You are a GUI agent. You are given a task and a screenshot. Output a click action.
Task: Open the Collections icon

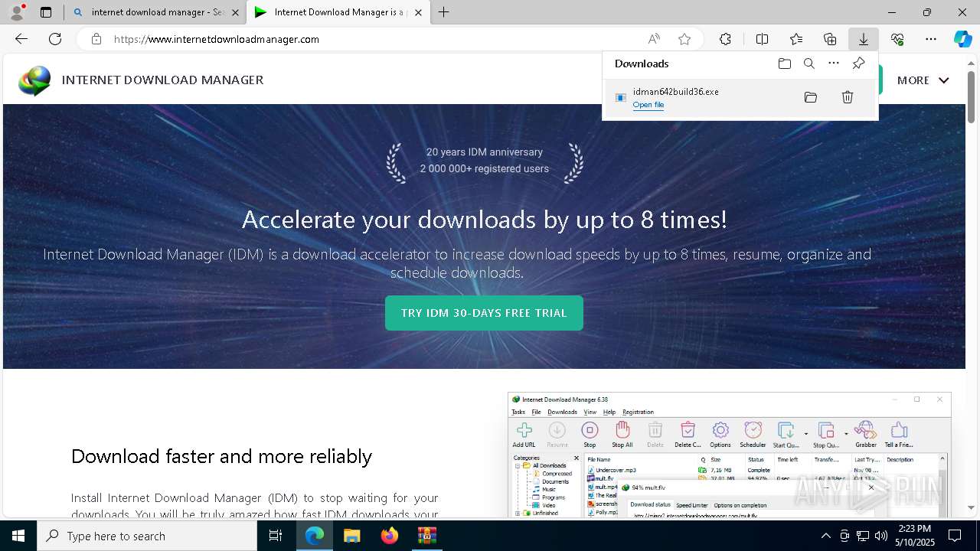click(x=830, y=39)
